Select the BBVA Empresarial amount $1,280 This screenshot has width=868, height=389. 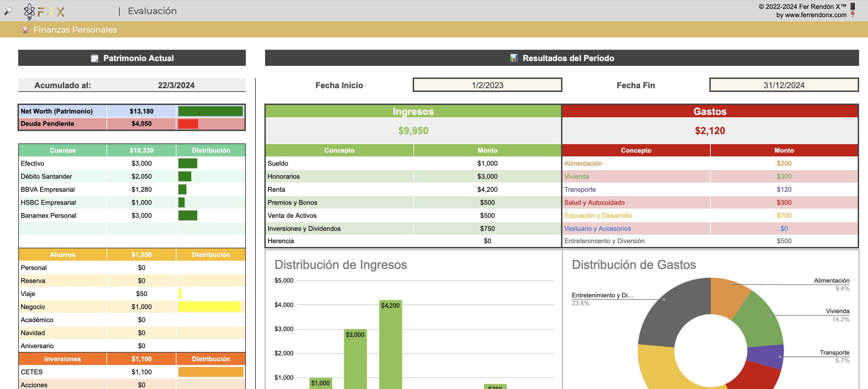coord(141,189)
